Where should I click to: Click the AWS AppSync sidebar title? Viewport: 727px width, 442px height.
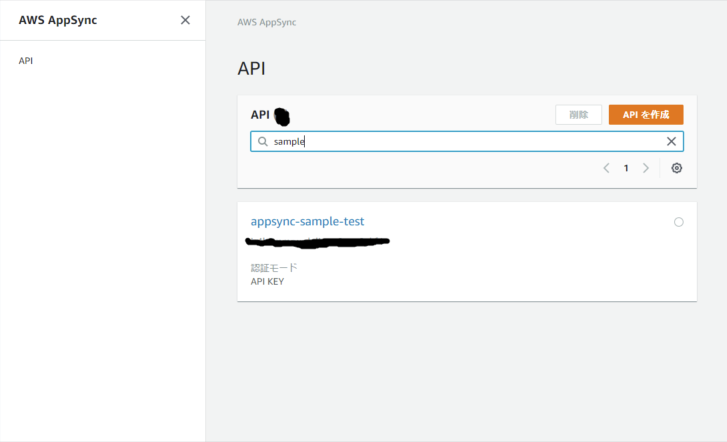(58, 20)
